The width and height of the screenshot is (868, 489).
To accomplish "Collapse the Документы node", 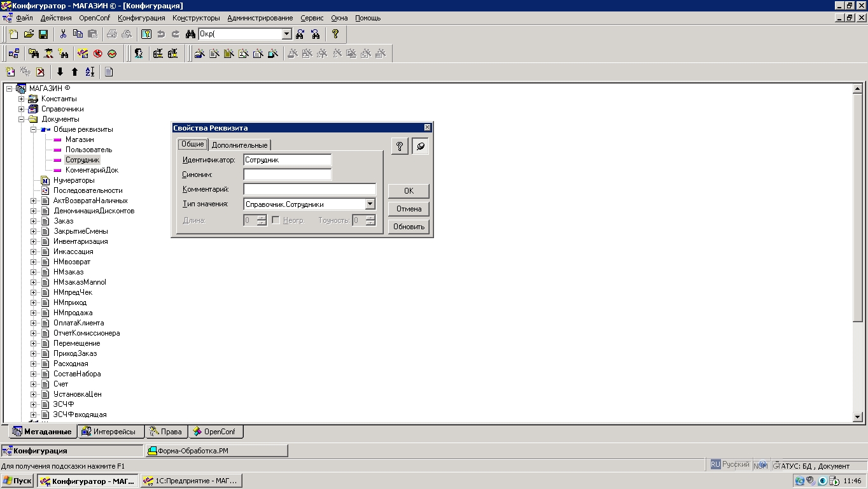I will coord(21,119).
